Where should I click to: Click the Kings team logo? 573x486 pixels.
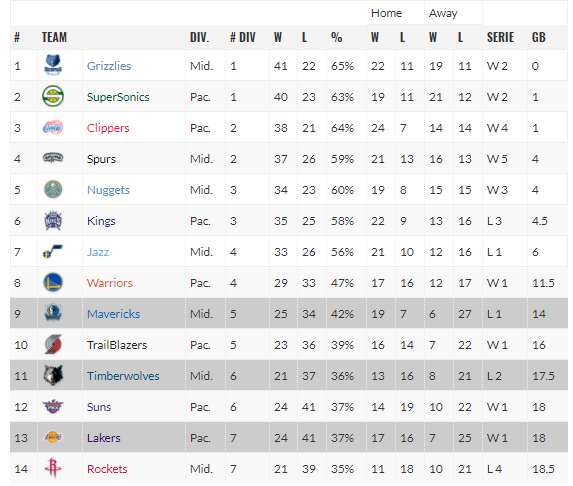click(x=53, y=221)
